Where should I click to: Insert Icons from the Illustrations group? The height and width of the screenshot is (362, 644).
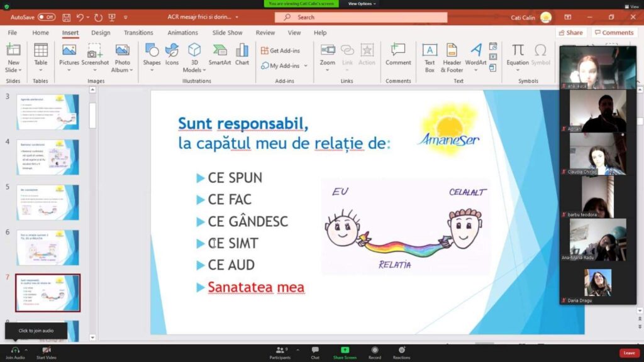[x=172, y=55]
